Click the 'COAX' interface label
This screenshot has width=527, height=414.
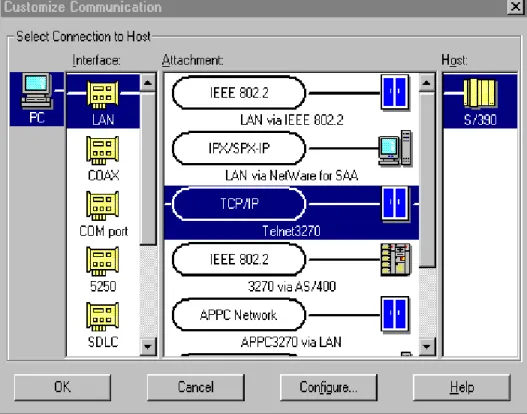[103, 175]
